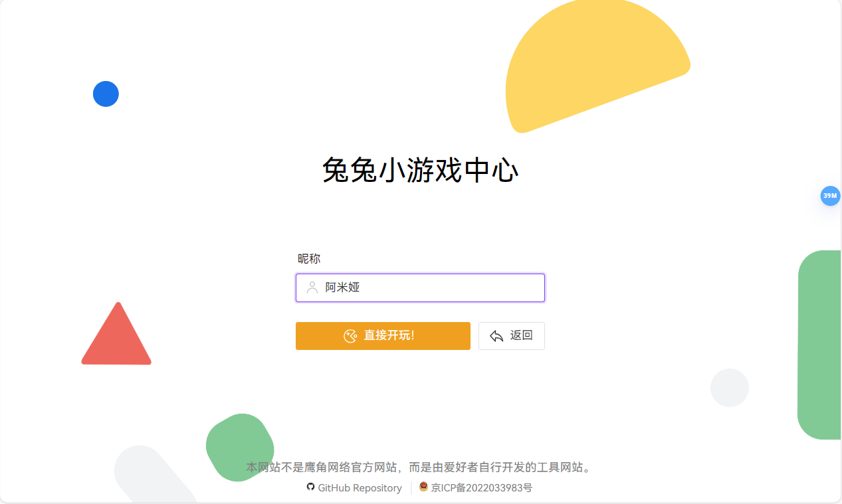842x504 pixels.
Task: Click the light gray circle decoration
Action: tap(730, 388)
